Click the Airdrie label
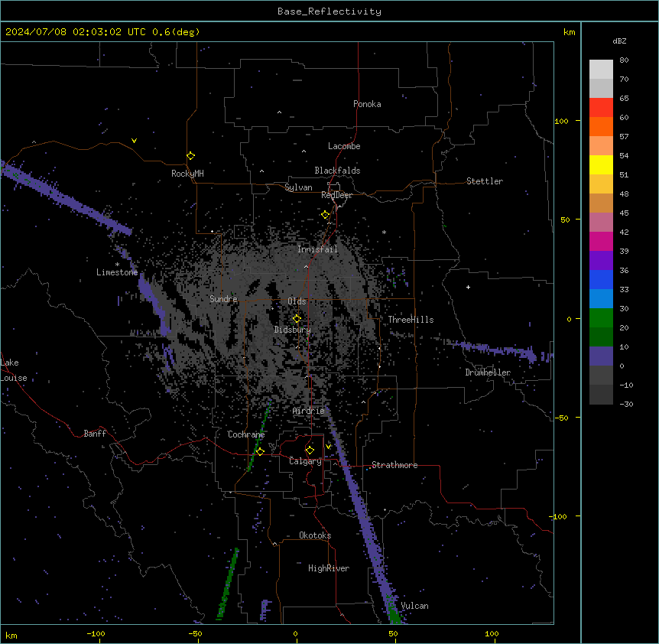The image size is (659, 644). coord(308,411)
